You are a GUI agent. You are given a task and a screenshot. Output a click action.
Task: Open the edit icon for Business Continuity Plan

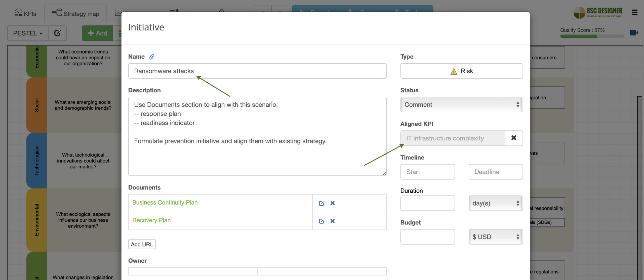pos(321,203)
